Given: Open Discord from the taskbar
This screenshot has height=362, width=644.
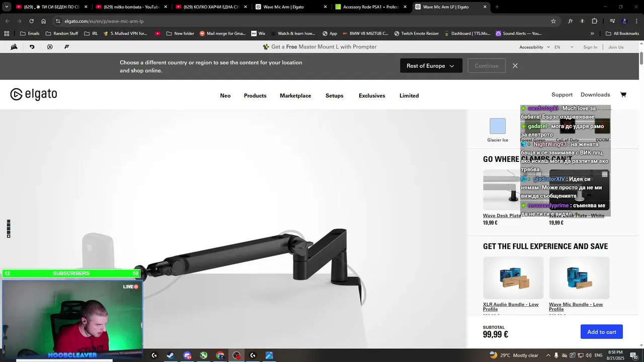Looking at the screenshot, I should coord(187,355).
